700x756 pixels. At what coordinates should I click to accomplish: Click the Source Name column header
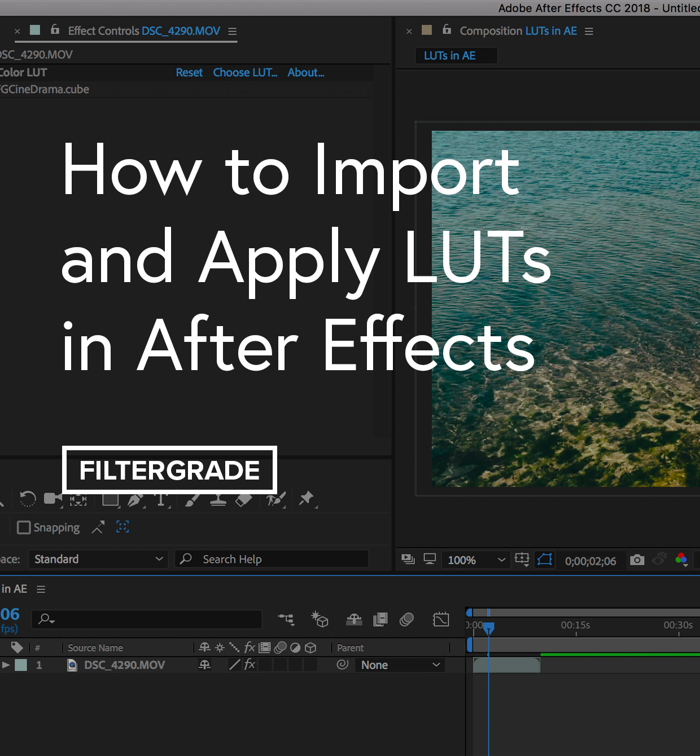[x=95, y=648]
